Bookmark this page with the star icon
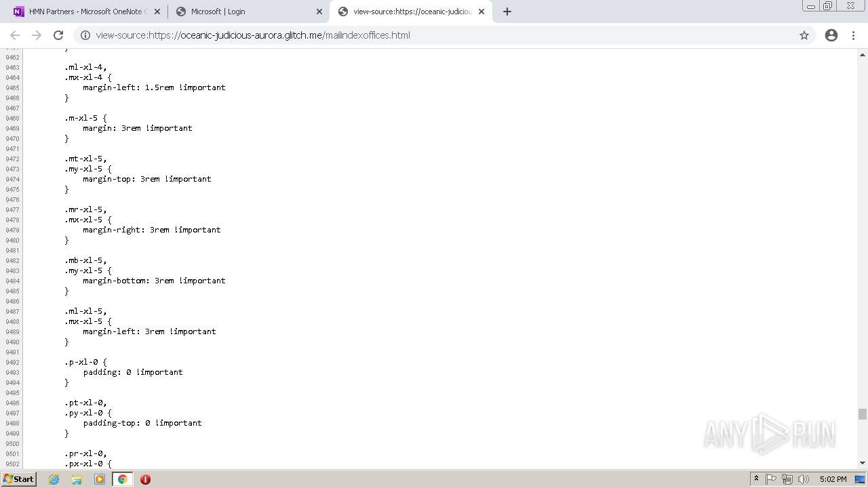This screenshot has height=488, width=868. [804, 35]
